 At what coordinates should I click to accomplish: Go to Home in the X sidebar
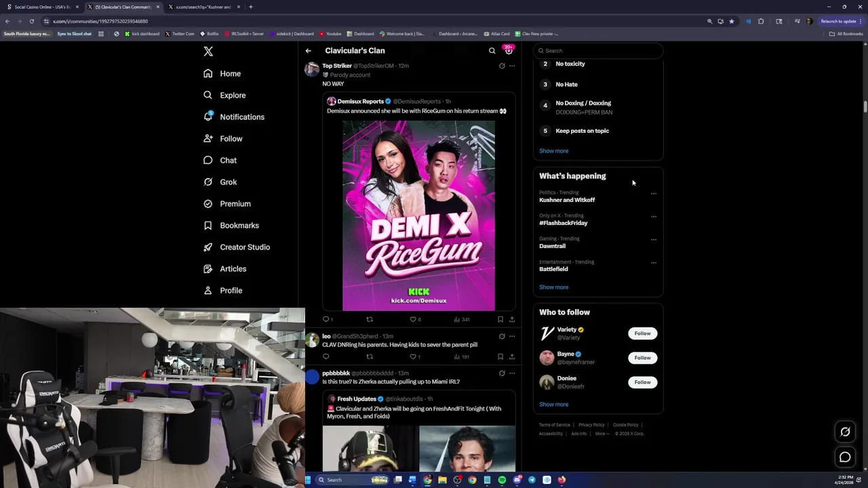click(222, 73)
